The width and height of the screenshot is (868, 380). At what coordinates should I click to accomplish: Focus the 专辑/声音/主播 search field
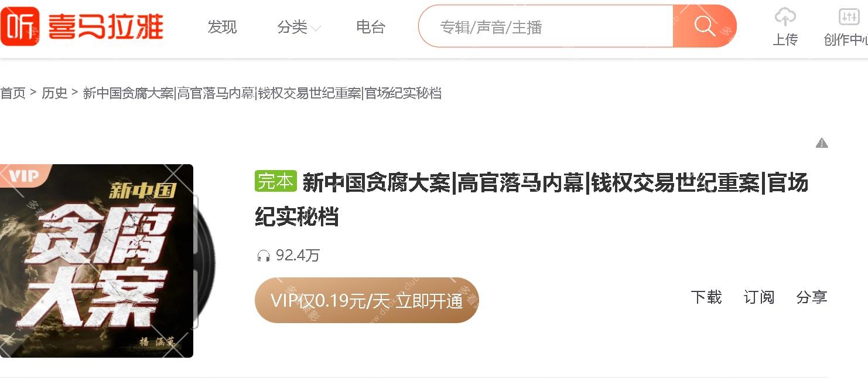[x=546, y=26]
